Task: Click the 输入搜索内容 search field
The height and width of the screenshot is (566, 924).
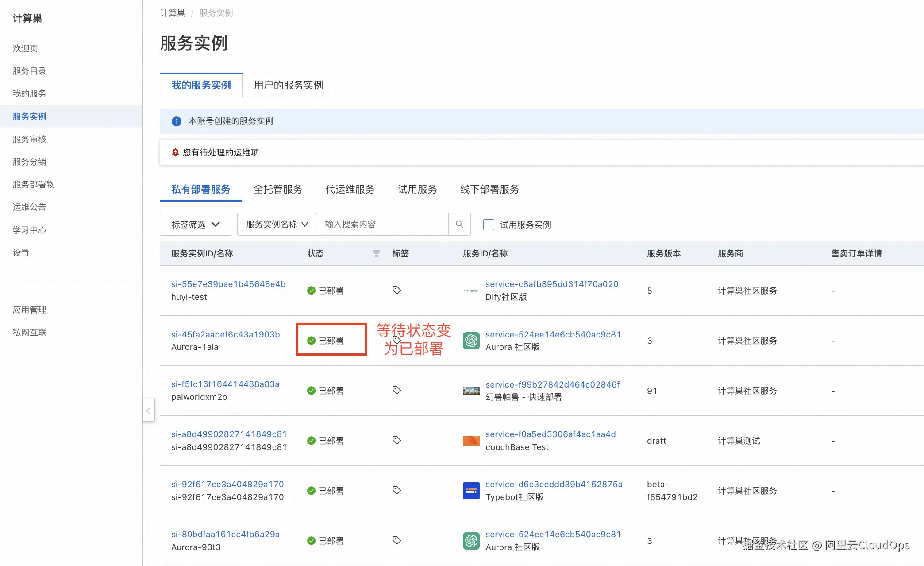Action: coord(382,225)
